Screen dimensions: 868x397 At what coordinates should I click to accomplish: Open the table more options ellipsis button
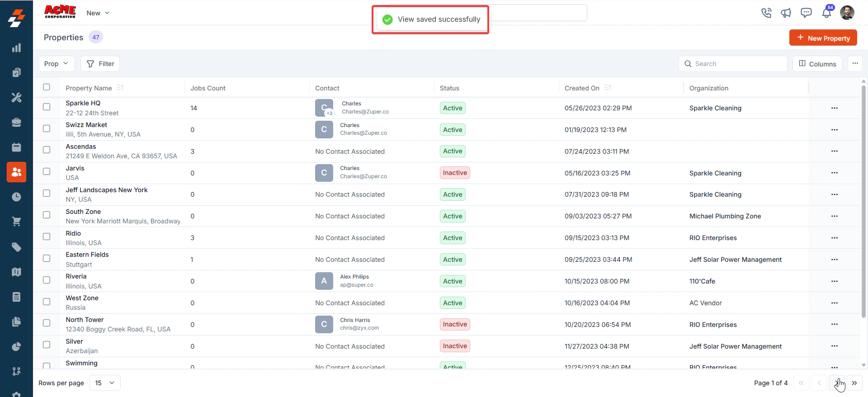pos(855,64)
